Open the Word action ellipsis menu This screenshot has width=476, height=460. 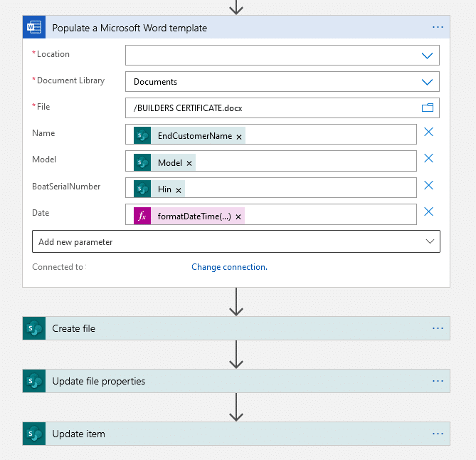(x=438, y=28)
